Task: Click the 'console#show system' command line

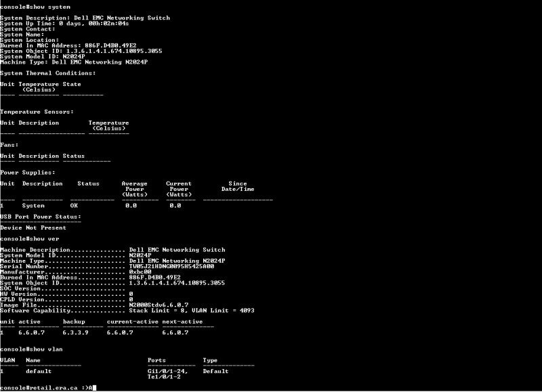Action: point(35,7)
